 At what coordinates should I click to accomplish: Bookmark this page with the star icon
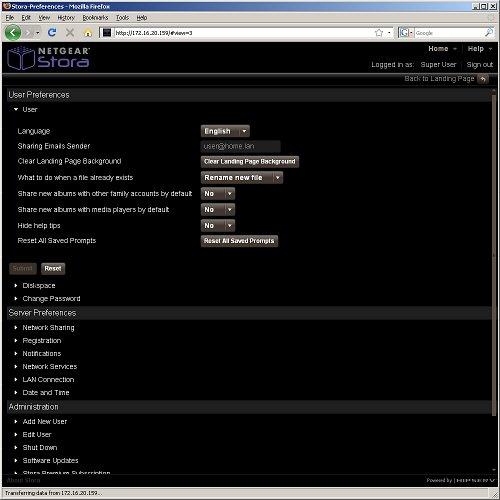coord(379,33)
